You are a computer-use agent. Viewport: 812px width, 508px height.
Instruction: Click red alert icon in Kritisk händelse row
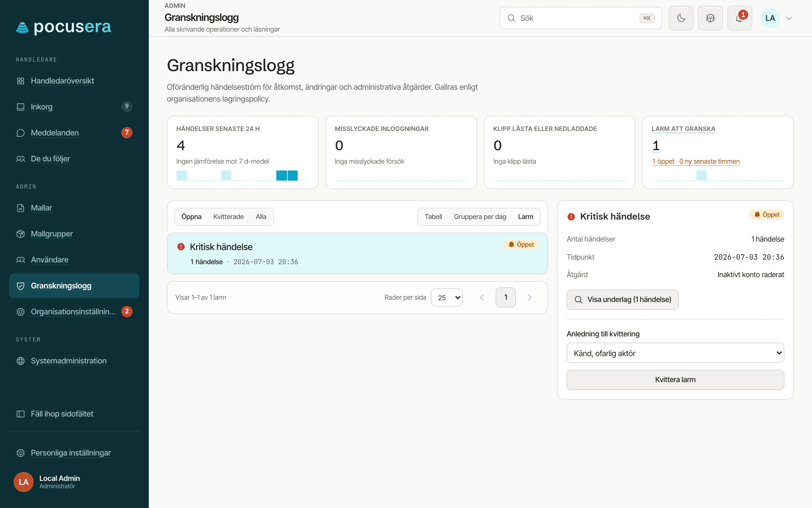pyautogui.click(x=181, y=247)
